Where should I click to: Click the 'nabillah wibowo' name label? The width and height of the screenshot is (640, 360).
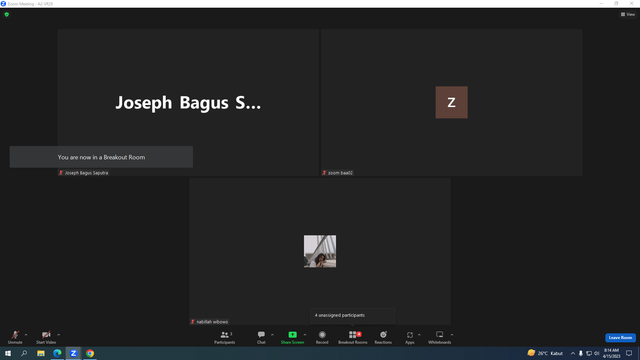point(209,322)
